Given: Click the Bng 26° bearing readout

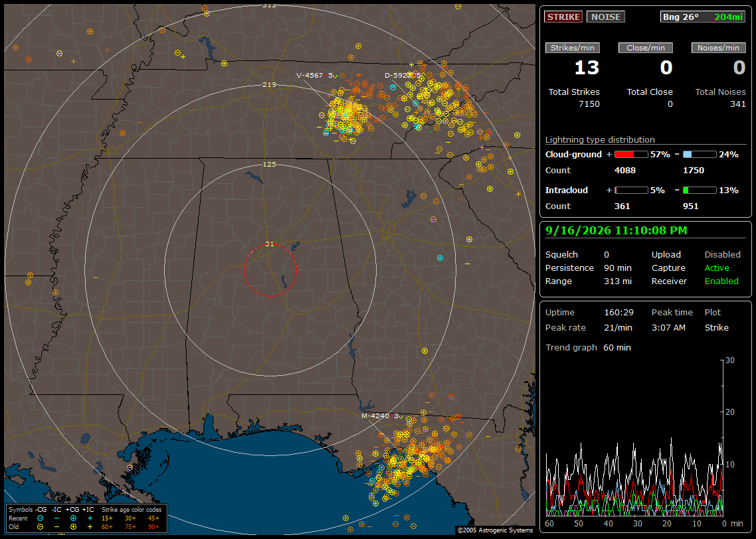Looking at the screenshot, I should 681,17.
